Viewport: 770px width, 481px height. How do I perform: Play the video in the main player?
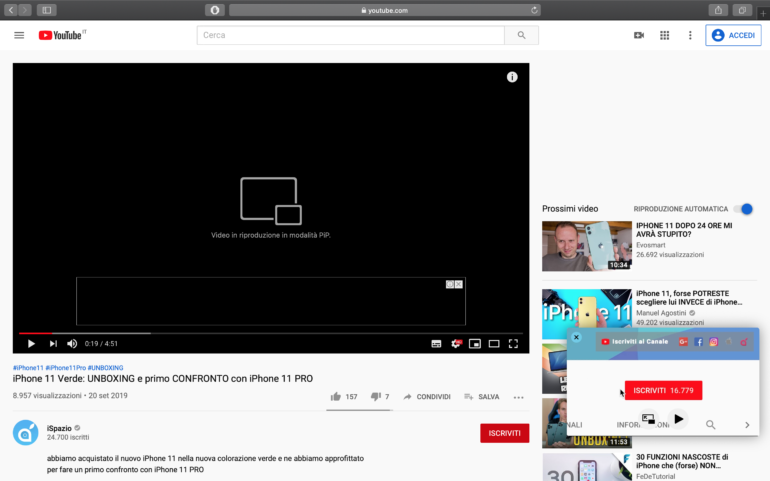[x=31, y=344]
